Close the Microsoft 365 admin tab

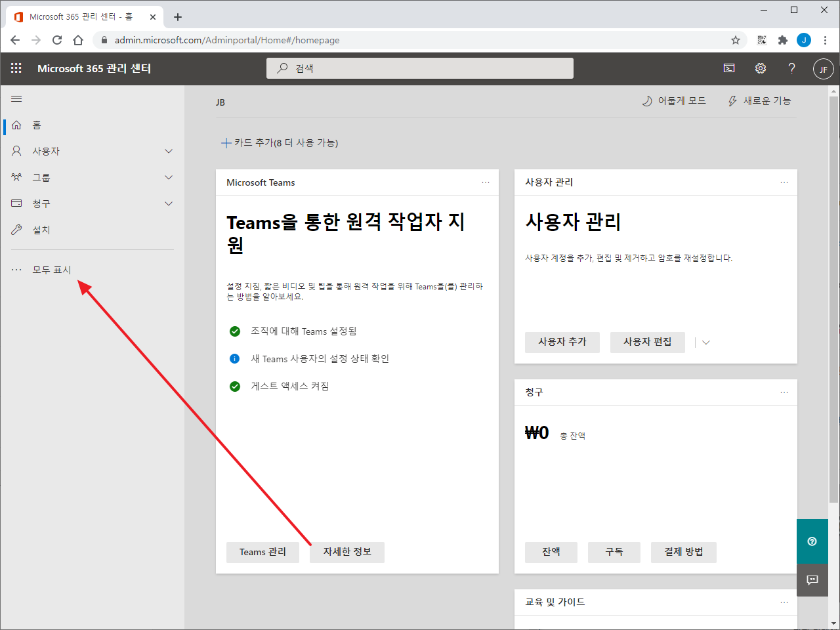[153, 17]
